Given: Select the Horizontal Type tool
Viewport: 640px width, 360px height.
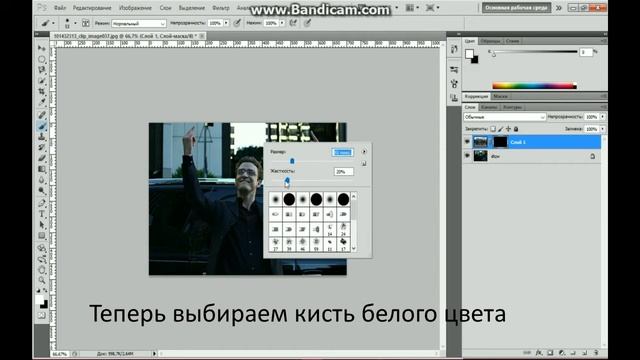Looking at the screenshot, I should (x=42, y=214).
